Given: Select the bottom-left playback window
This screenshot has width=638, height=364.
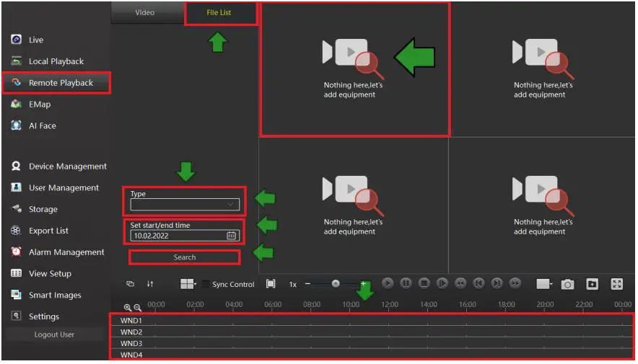Looking at the screenshot, I should point(354,205).
